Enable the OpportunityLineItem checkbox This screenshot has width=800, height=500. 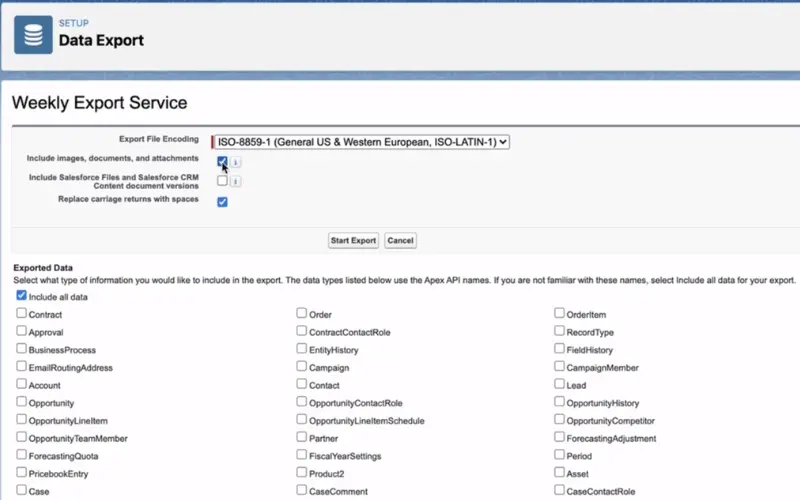[x=21, y=419]
